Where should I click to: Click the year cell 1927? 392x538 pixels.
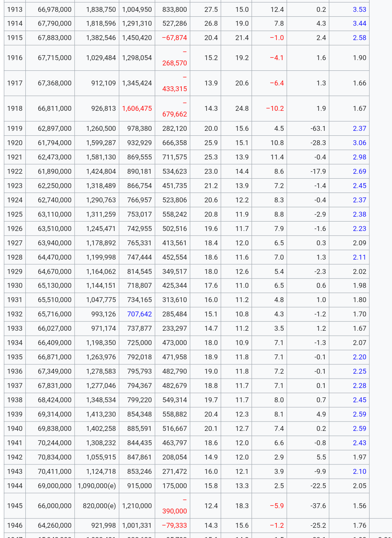[15, 243]
